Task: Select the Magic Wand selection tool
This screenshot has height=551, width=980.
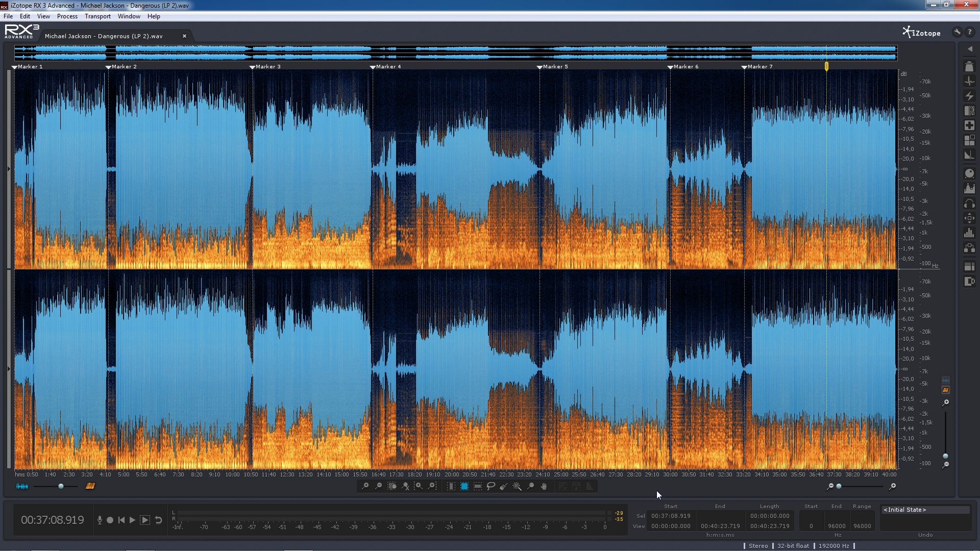Action: 517,486
